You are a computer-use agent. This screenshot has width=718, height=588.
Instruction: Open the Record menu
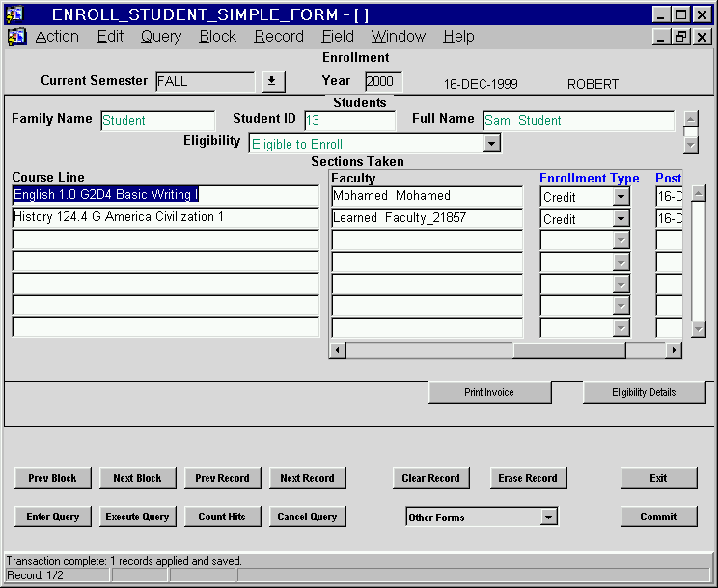279,36
